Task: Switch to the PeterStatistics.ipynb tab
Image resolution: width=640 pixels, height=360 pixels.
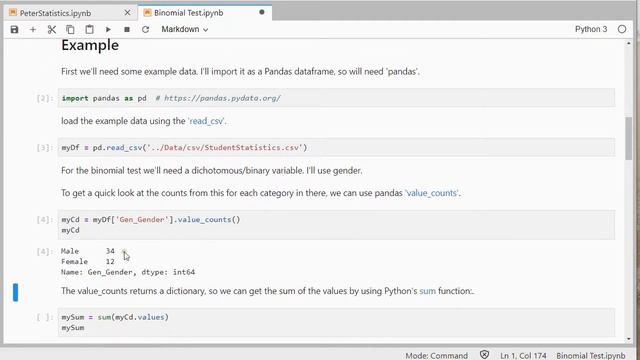Action: point(55,13)
